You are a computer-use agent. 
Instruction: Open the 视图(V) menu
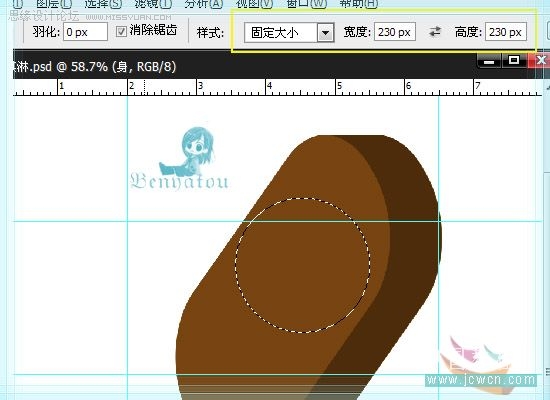254,4
